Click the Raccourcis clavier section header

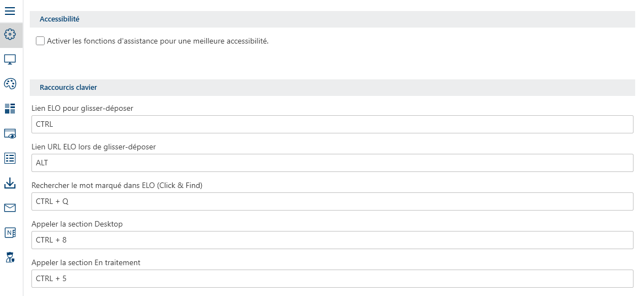click(x=68, y=87)
